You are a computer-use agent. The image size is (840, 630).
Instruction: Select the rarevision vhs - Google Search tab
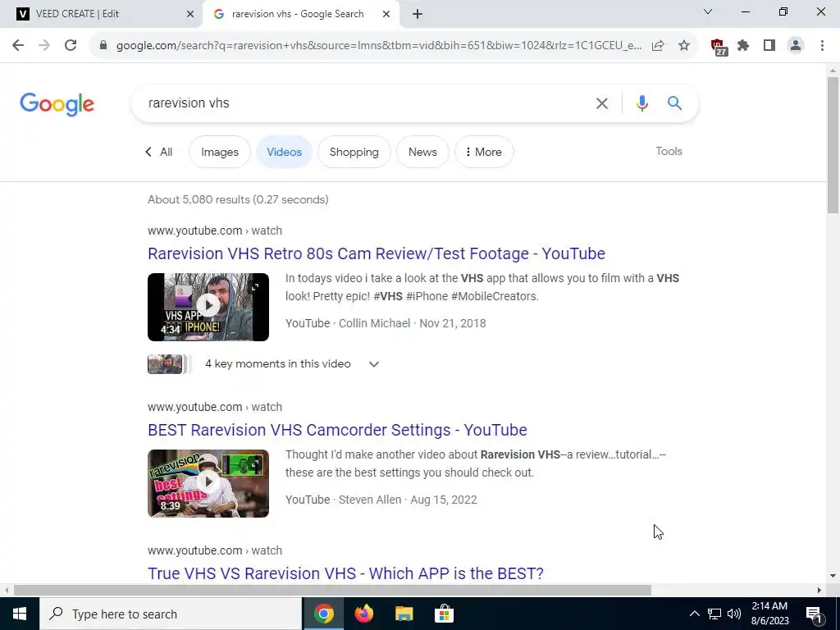(302, 14)
